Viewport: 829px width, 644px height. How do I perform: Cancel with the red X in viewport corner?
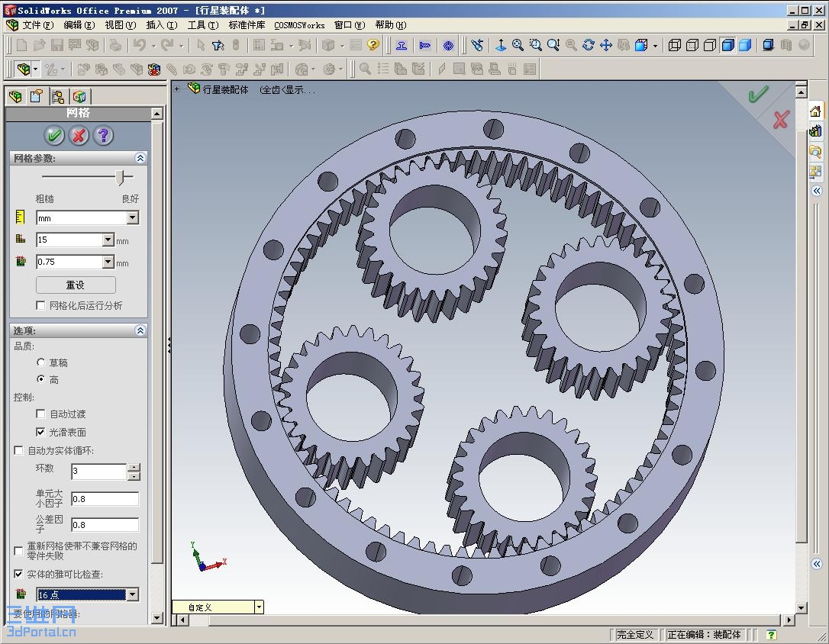coord(781,120)
